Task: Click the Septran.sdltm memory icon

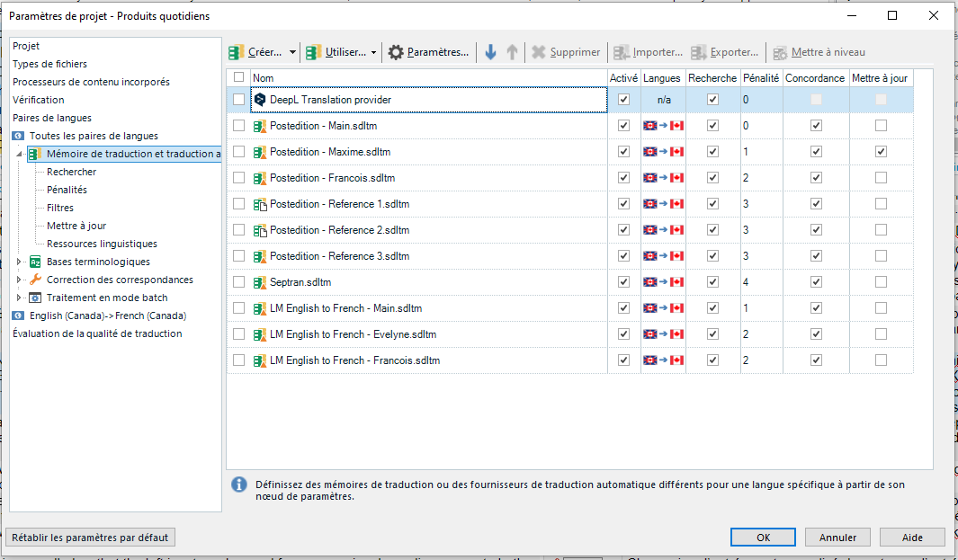Action: [x=260, y=282]
